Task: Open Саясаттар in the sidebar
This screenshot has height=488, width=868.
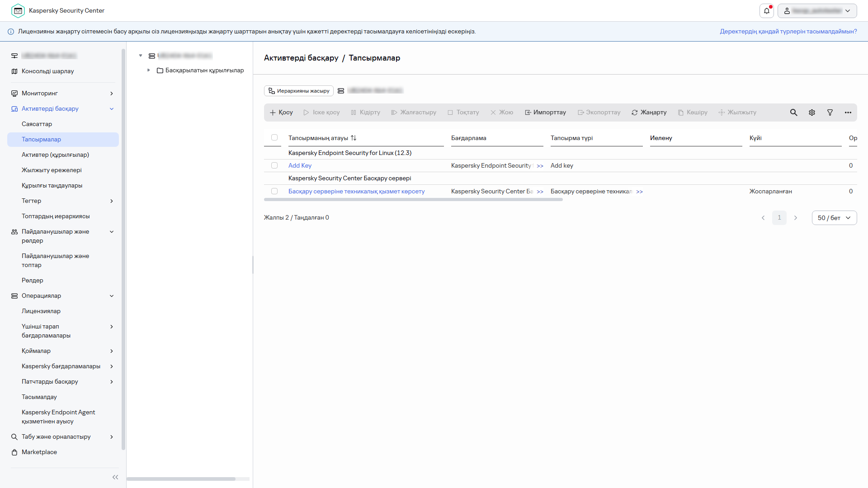Action: point(37,124)
